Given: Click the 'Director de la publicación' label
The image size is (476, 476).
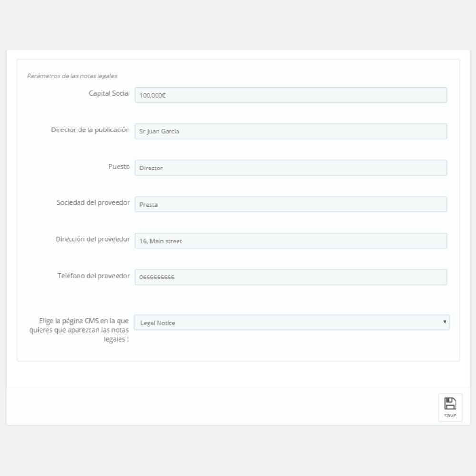Looking at the screenshot, I should [90, 130].
